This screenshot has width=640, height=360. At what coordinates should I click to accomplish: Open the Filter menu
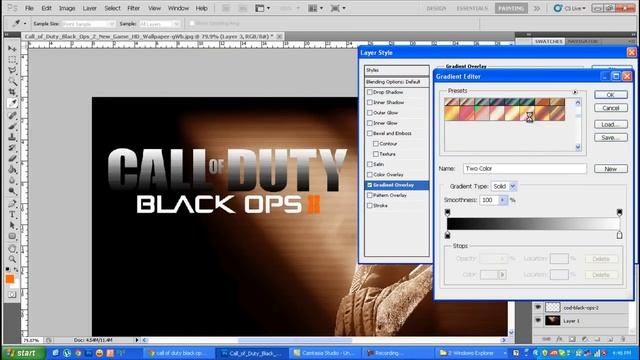[x=133, y=8]
